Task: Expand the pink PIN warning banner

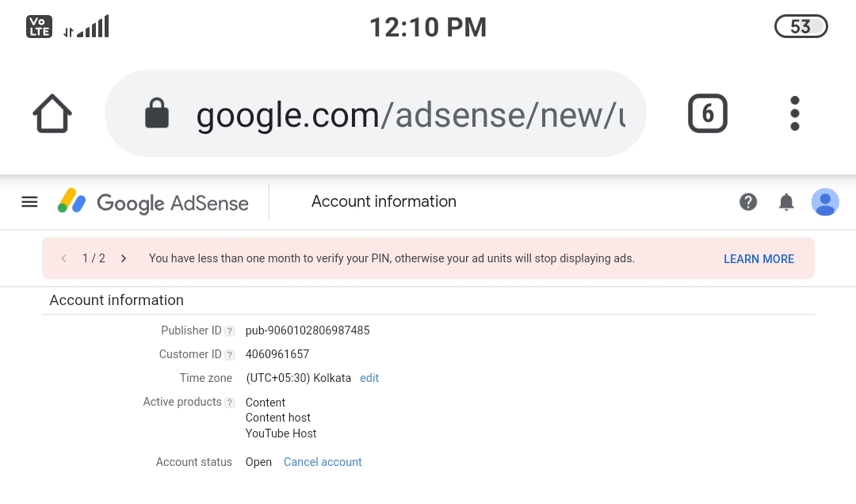Action: pos(392,258)
